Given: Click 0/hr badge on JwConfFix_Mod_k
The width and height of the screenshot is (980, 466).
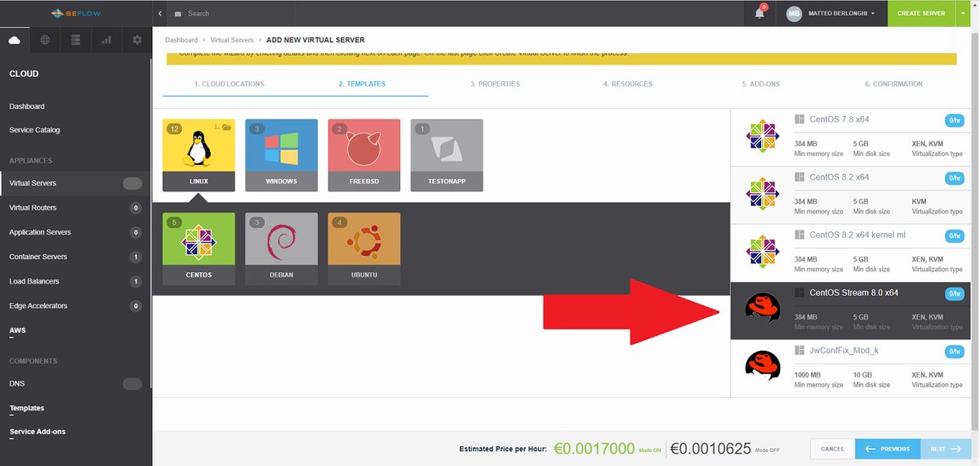Looking at the screenshot, I should point(954,352).
